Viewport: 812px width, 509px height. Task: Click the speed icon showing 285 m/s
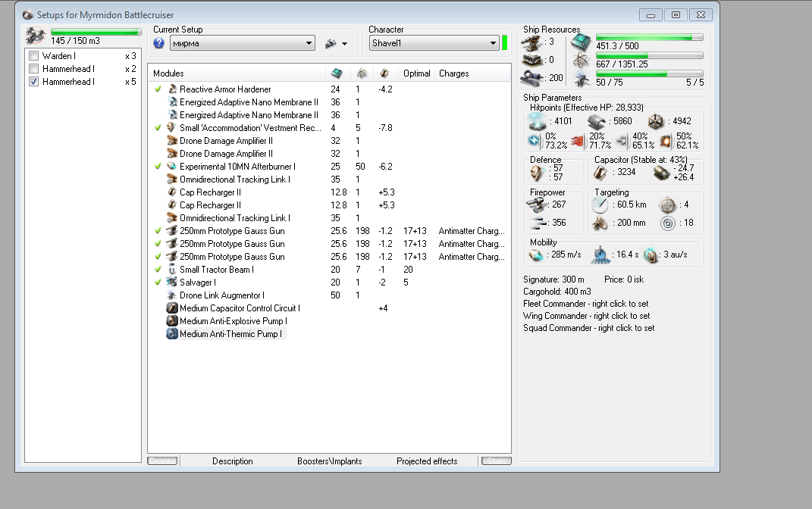pyautogui.click(x=537, y=255)
